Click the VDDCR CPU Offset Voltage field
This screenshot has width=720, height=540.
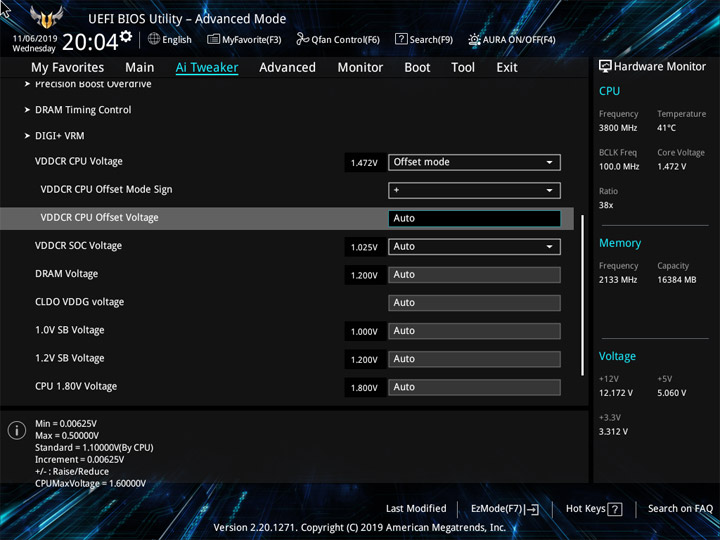[x=474, y=219]
